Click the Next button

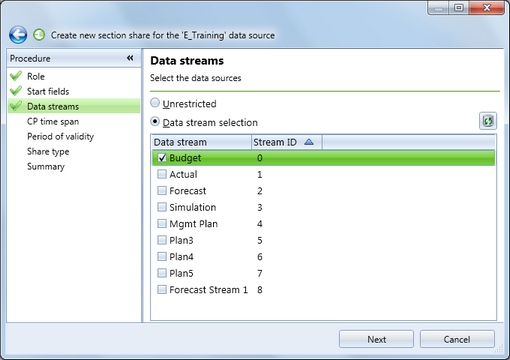tap(376, 339)
